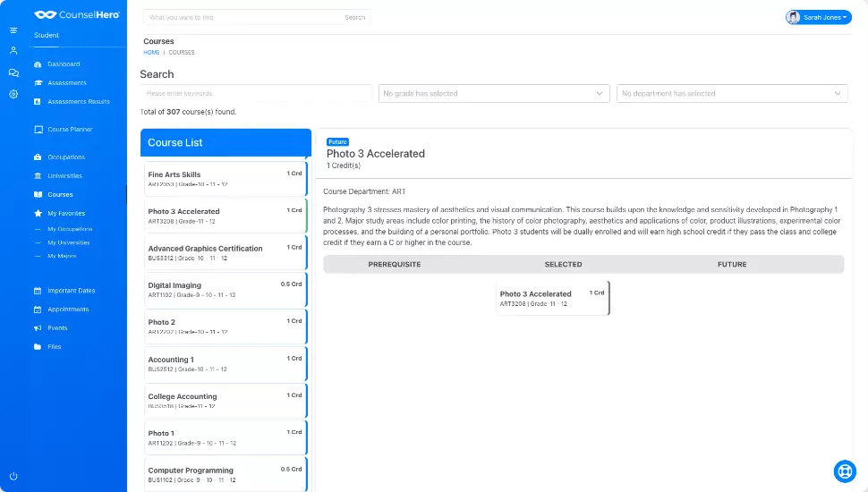868x492 pixels.
Task: Click the HOME breadcrumb link
Action: coord(151,53)
